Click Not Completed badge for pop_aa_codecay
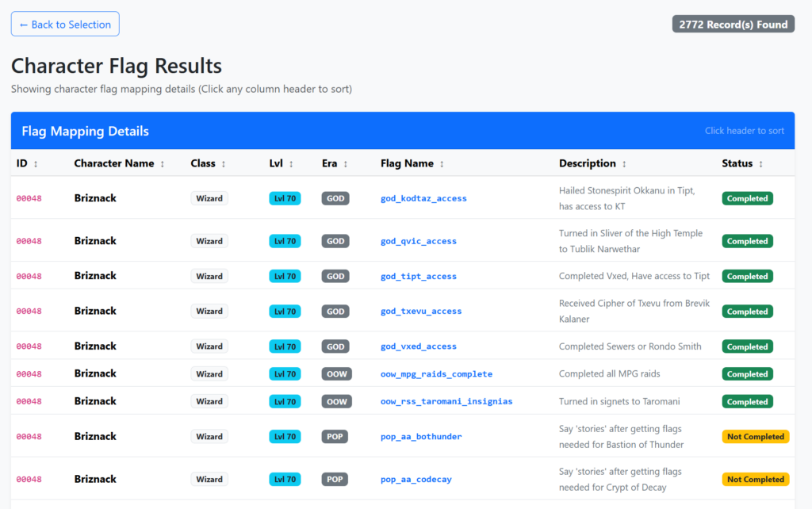Image resolution: width=812 pixels, height=509 pixels. (756, 480)
